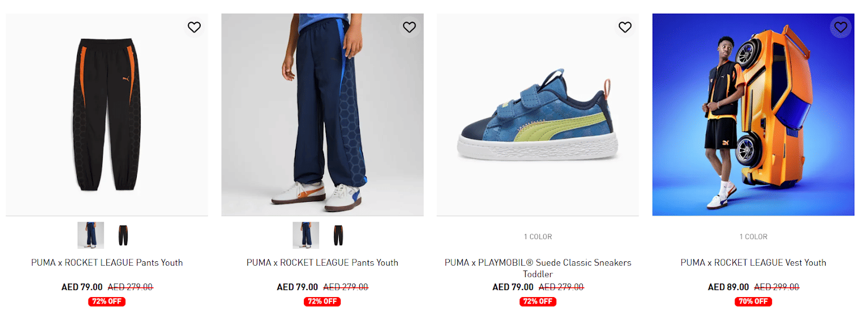Toggle wishlist heart on Rocket League Vest

[840, 27]
